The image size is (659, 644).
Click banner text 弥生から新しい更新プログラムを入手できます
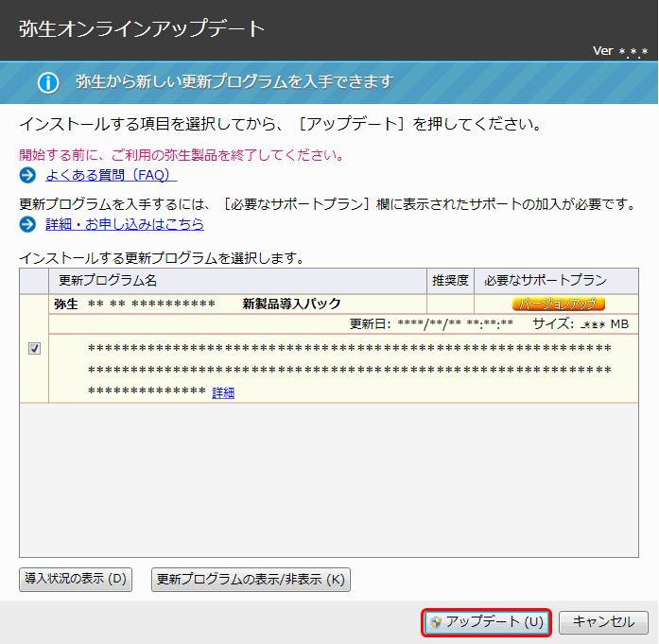[x=234, y=81]
